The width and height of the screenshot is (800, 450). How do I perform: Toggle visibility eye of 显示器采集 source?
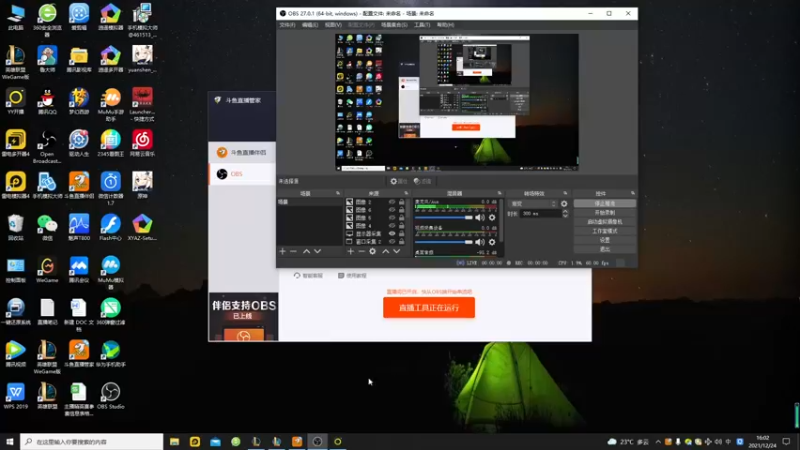(x=392, y=234)
